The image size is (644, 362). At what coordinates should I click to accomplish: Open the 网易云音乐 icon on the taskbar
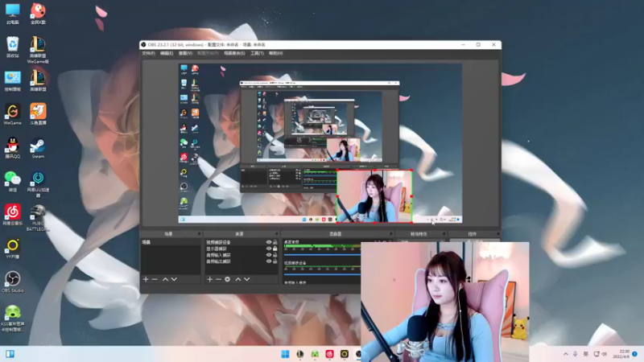coord(329,354)
